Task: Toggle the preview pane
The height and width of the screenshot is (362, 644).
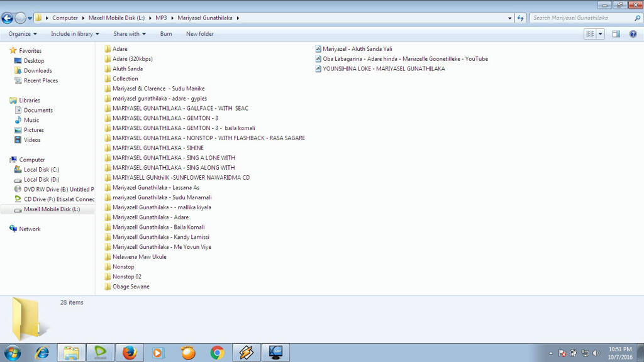Action: click(x=616, y=34)
